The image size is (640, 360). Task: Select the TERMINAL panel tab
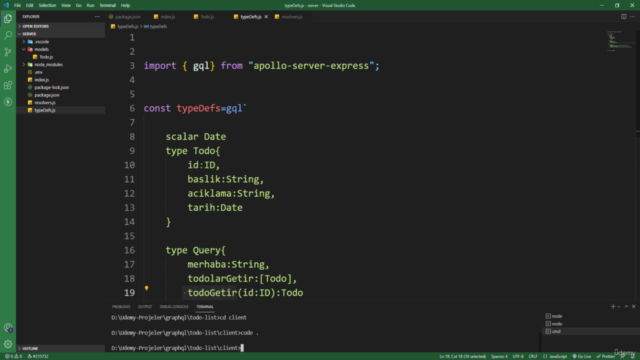pos(204,307)
